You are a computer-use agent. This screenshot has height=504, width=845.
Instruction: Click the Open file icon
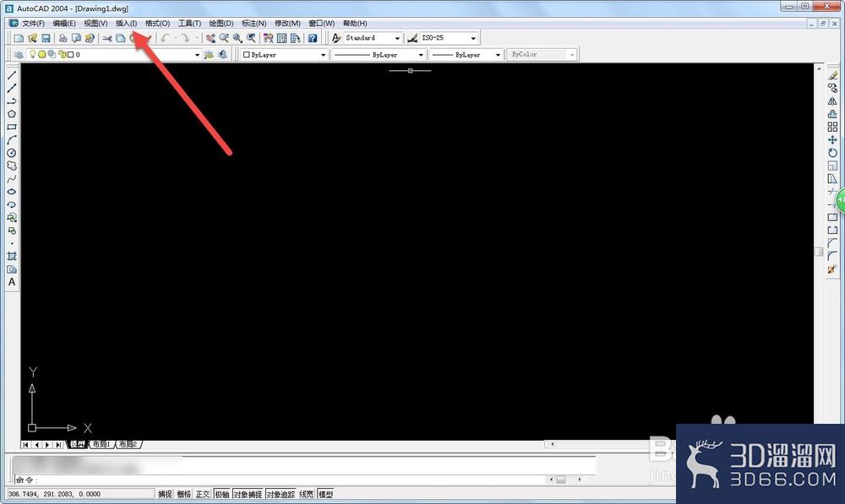coord(32,38)
